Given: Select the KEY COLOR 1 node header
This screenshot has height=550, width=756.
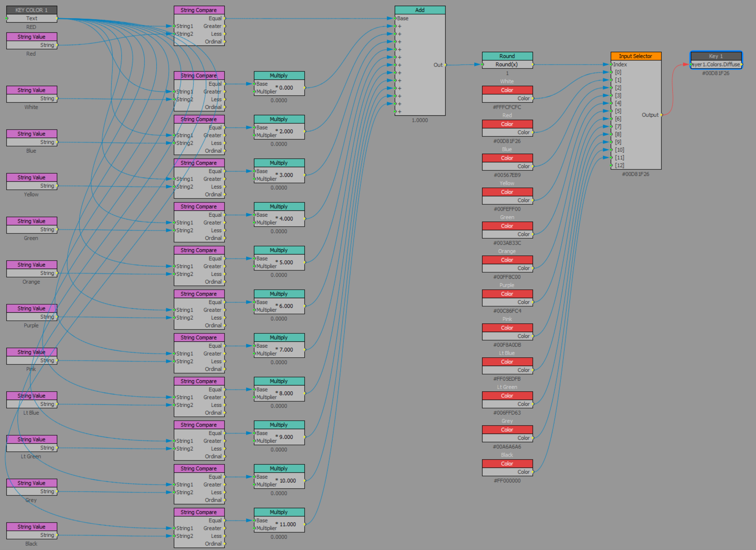Looking at the screenshot, I should (31, 10).
